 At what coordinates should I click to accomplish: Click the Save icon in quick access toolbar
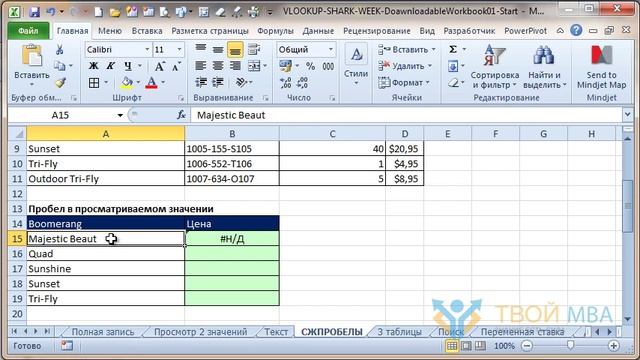pos(35,11)
